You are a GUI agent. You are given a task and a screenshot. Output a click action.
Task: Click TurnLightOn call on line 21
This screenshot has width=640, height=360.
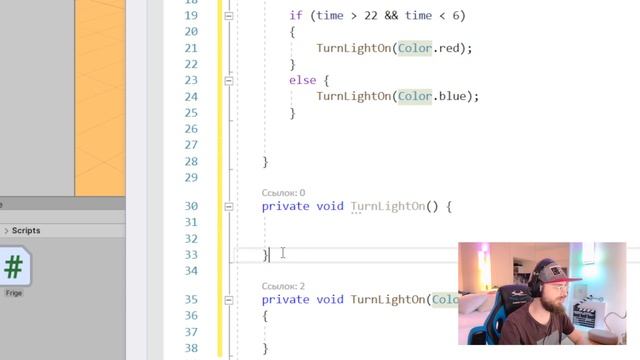pos(353,49)
